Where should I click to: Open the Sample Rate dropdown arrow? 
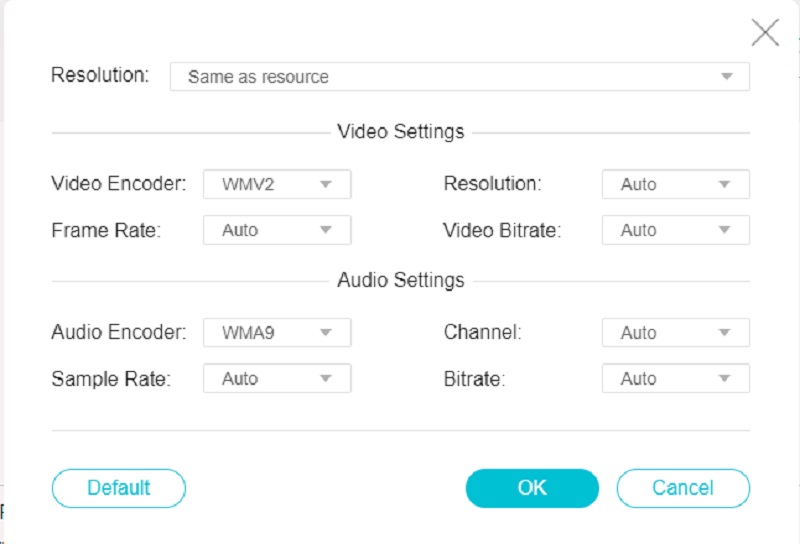point(326,379)
